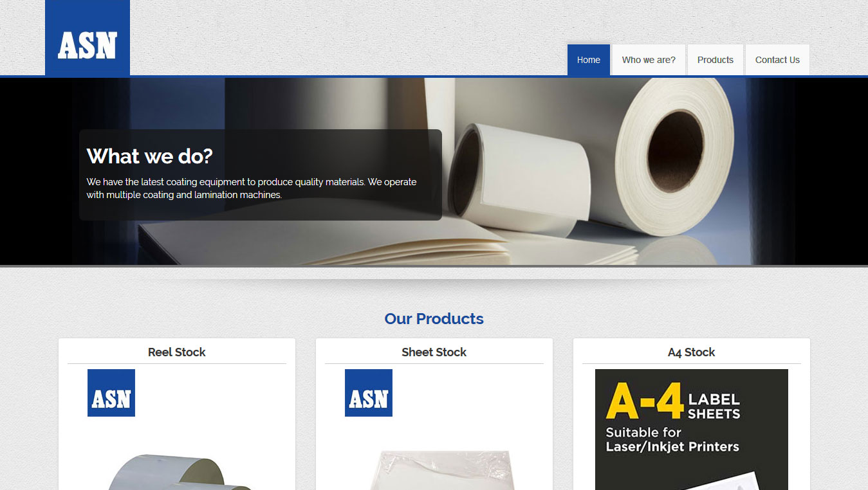View the A-4 Label Sheets product image
This screenshot has width=868, height=490.
point(692,430)
